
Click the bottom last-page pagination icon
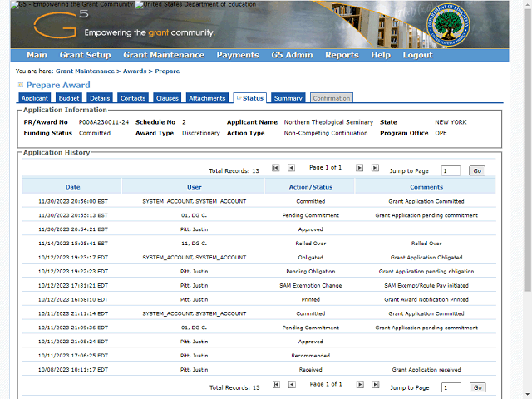(375, 385)
